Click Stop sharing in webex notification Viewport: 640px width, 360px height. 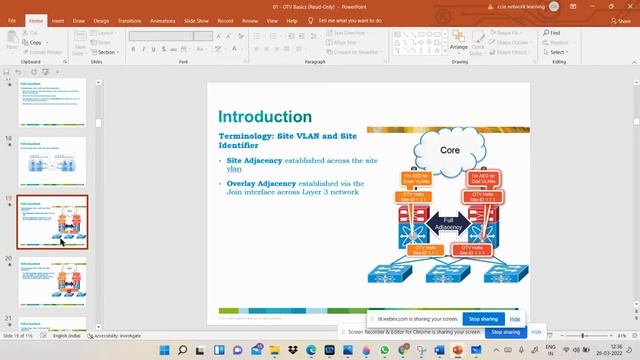[483, 319]
